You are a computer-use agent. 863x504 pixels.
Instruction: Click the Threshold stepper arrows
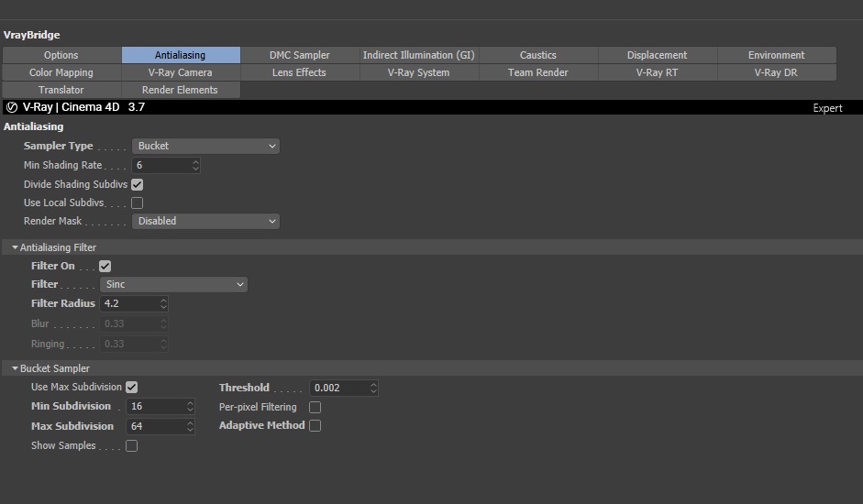pyautogui.click(x=373, y=388)
